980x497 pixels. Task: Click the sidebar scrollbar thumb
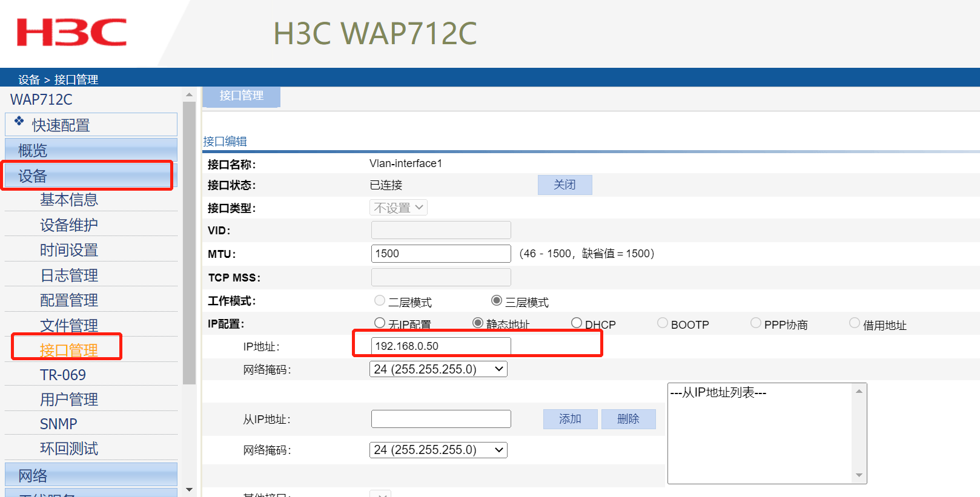pos(189,243)
